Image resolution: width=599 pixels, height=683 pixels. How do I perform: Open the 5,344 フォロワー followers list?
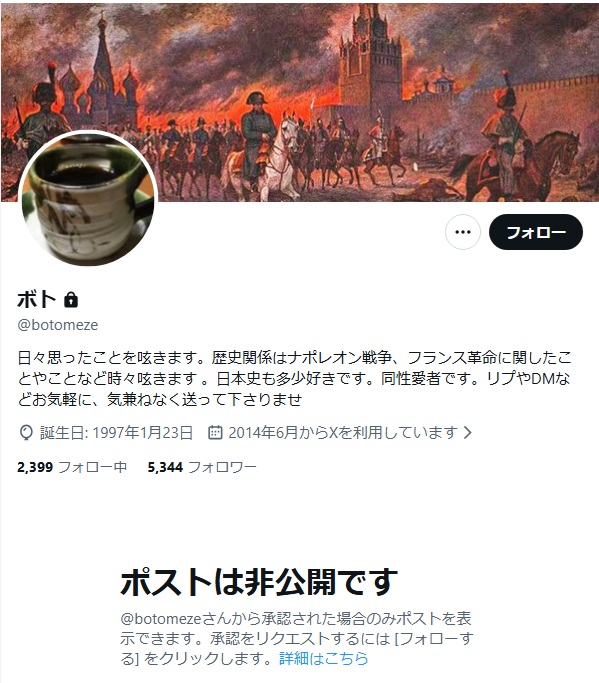point(202,467)
